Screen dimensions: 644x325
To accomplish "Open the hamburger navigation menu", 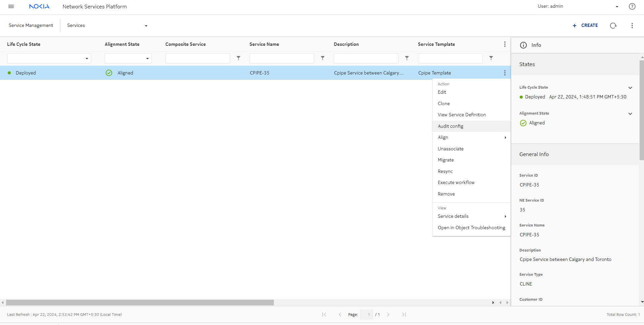I will [11, 6].
